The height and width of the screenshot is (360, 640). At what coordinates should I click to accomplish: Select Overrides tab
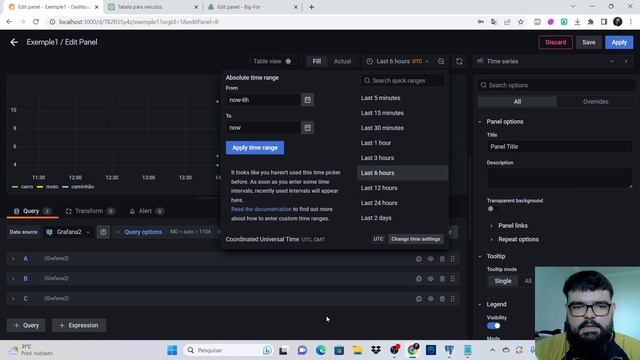coord(596,102)
